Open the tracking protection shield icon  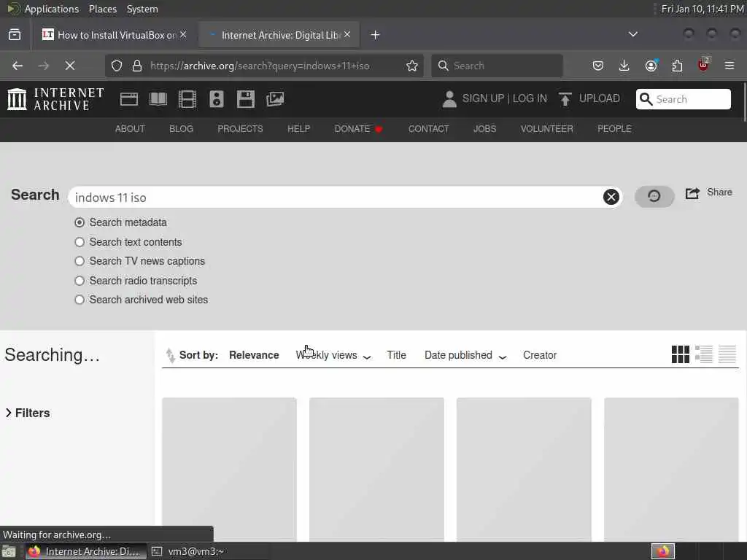pyautogui.click(x=117, y=66)
